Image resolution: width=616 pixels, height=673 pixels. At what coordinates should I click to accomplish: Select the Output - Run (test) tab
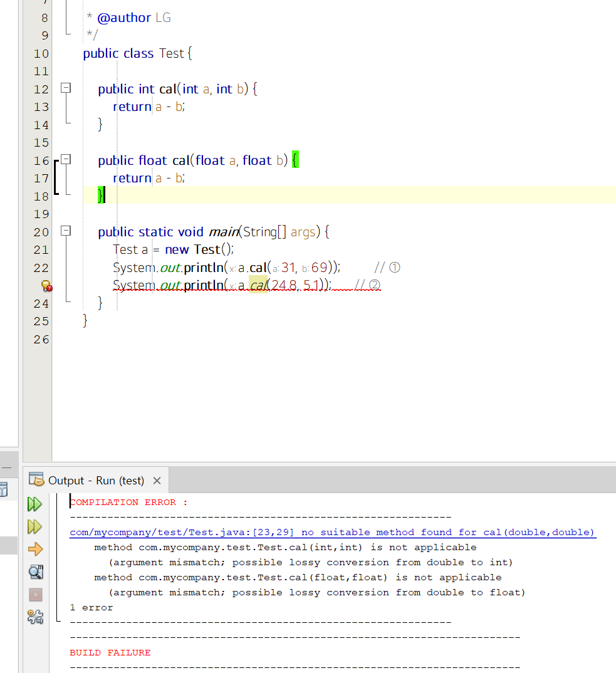click(x=96, y=480)
